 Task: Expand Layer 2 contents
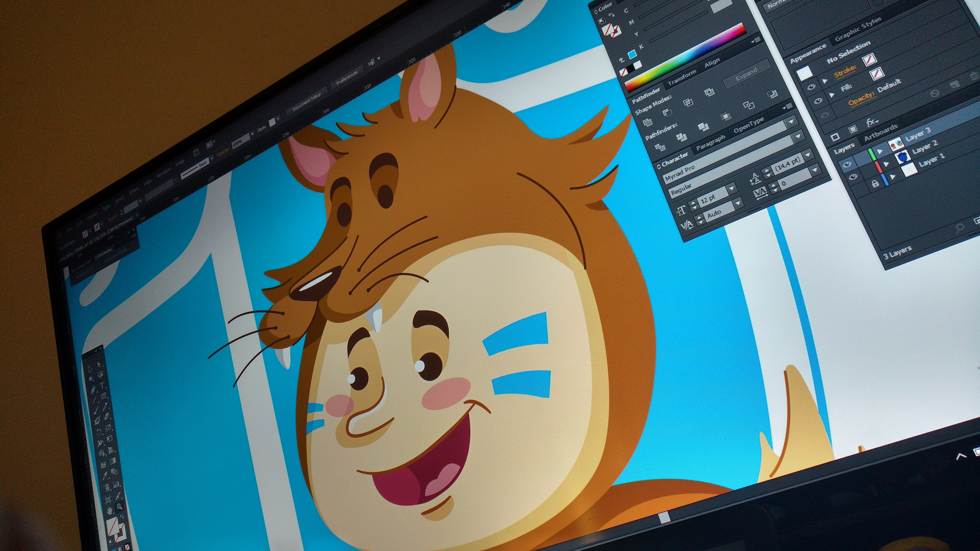pos(886,164)
